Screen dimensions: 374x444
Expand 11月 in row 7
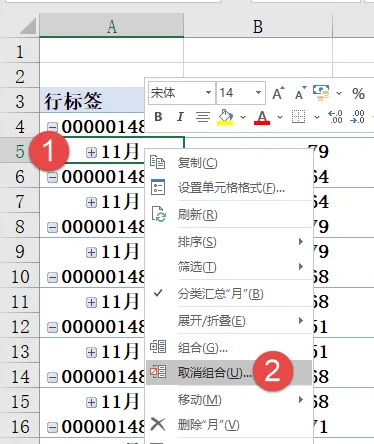[91, 202]
